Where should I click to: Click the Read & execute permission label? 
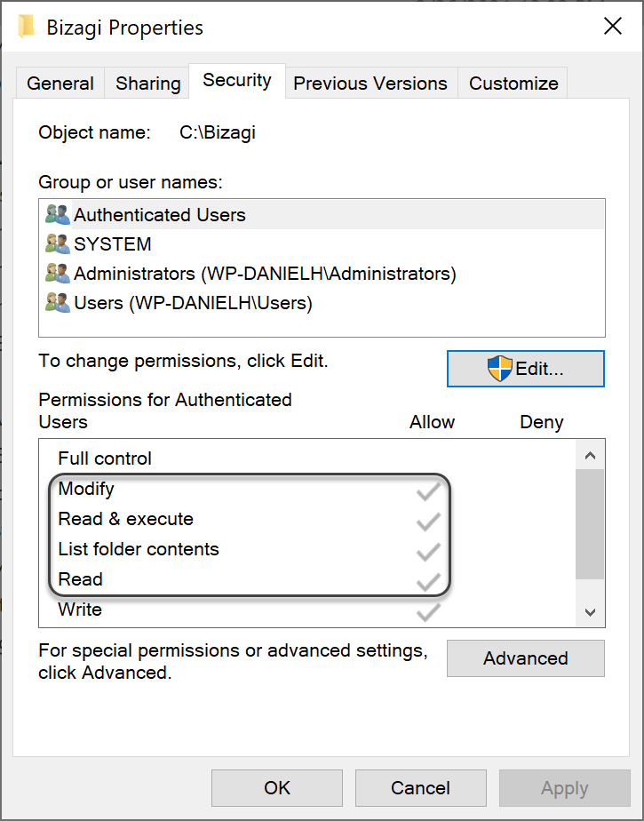point(125,519)
